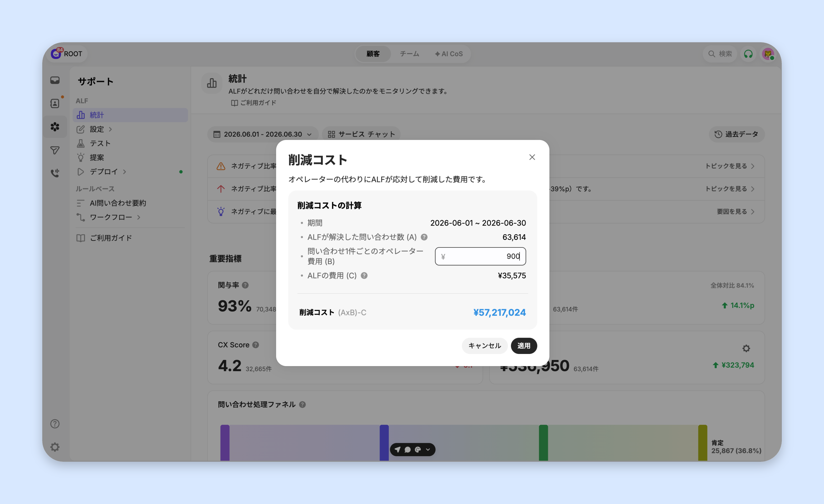Viewport: 824px width, 504px height.
Task: Click the first トピックを見る link
Action: click(729, 166)
